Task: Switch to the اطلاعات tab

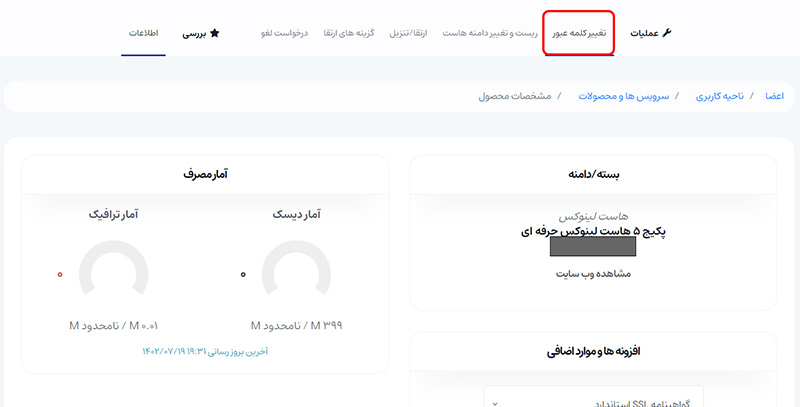Action: point(143,33)
